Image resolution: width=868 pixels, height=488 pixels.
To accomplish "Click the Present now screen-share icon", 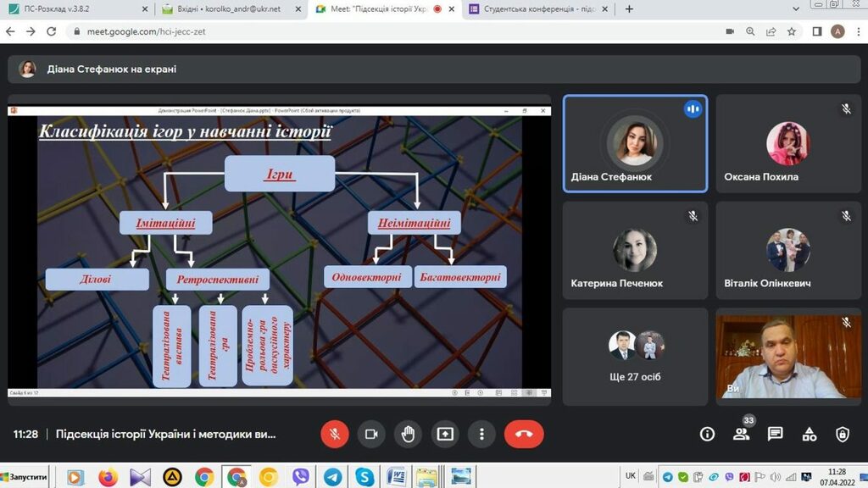I will pyautogui.click(x=445, y=434).
